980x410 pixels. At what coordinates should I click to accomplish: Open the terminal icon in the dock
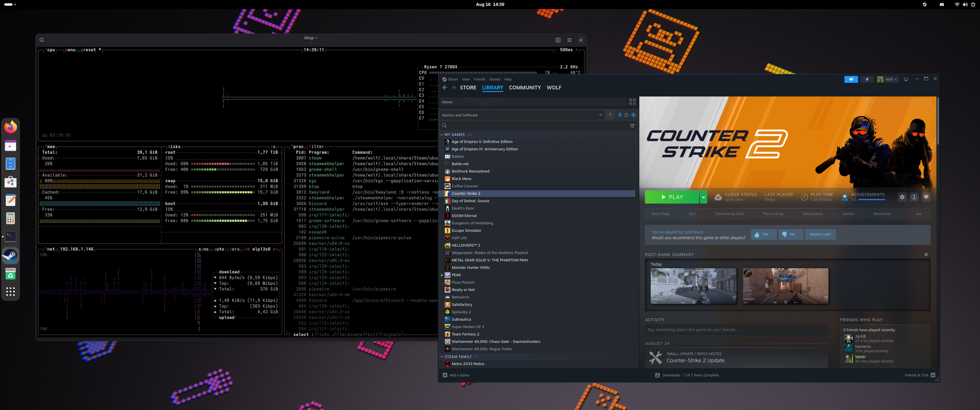tap(10, 237)
